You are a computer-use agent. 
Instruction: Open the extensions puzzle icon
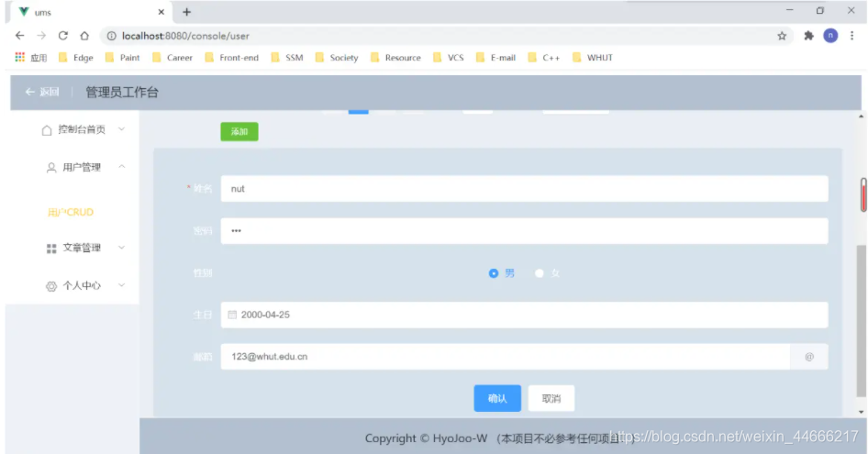coord(808,36)
